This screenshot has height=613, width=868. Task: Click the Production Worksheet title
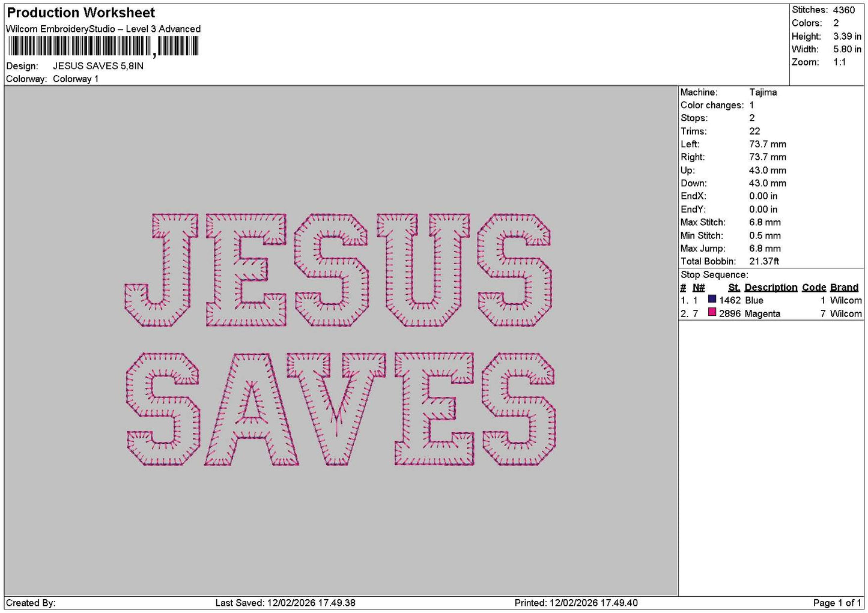pos(81,13)
